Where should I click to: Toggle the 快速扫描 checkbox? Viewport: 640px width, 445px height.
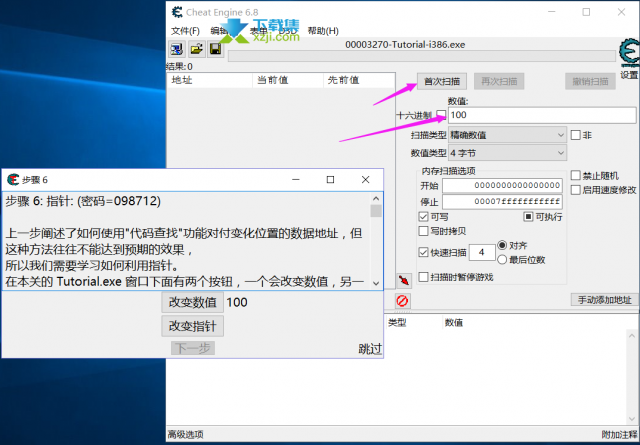click(424, 252)
